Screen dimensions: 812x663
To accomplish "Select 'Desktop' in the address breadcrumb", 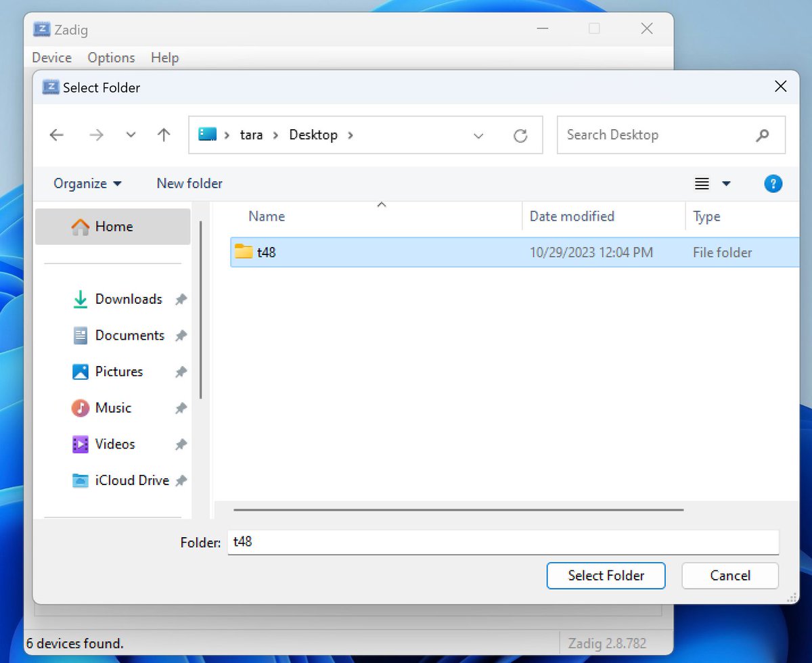I will tap(313, 135).
